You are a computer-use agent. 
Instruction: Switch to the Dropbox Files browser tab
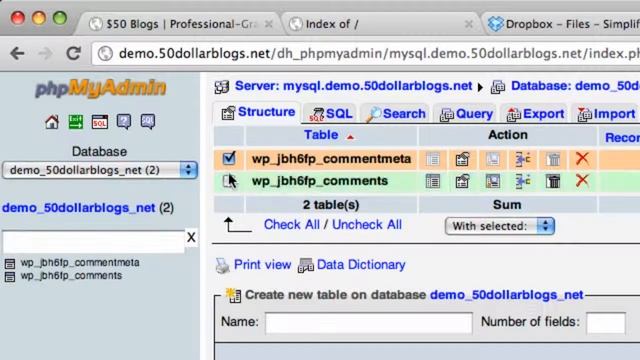[x=563, y=24]
